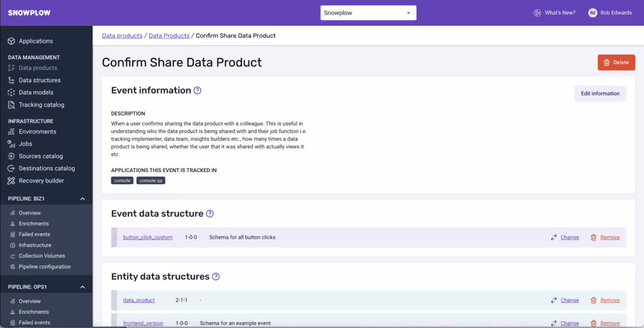Click the BIZ1 Enrichments flask icon
Image resolution: width=644 pixels, height=328 pixels.
(x=13, y=224)
